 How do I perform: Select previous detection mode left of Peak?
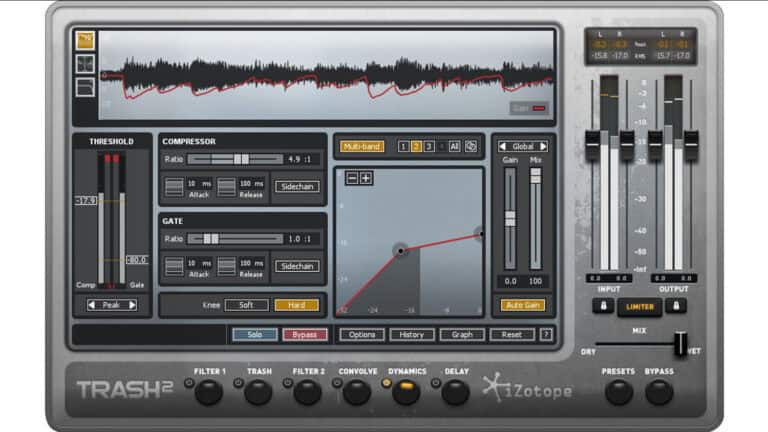[91, 305]
